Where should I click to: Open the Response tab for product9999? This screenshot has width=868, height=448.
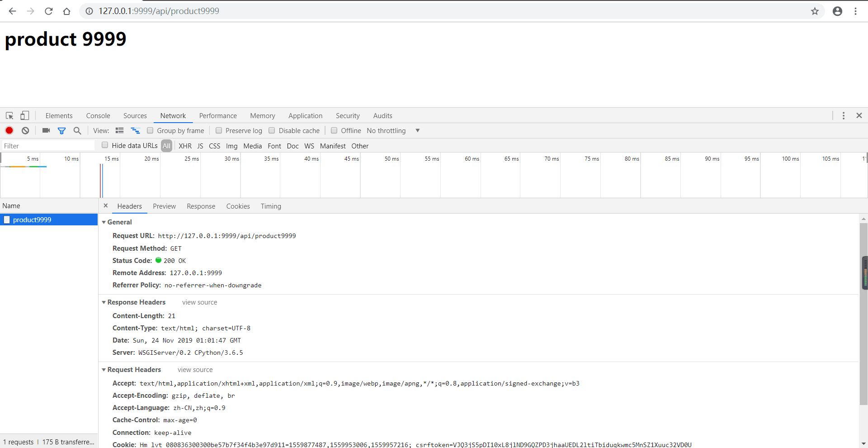(x=201, y=206)
